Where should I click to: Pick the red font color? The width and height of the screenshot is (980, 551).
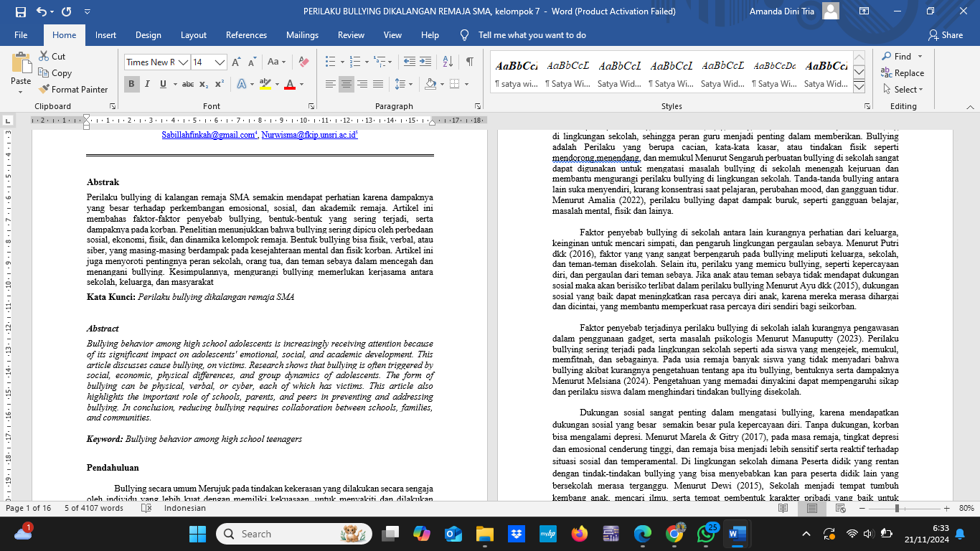click(x=290, y=84)
